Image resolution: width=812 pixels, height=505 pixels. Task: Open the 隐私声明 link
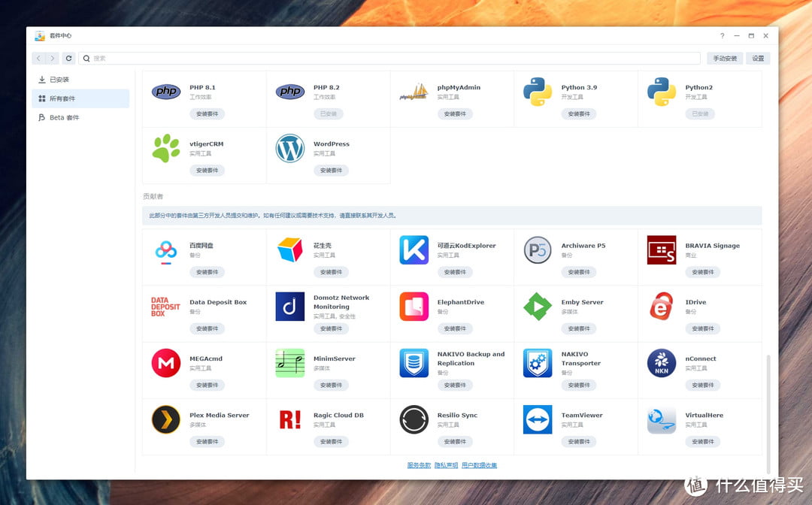(446, 465)
